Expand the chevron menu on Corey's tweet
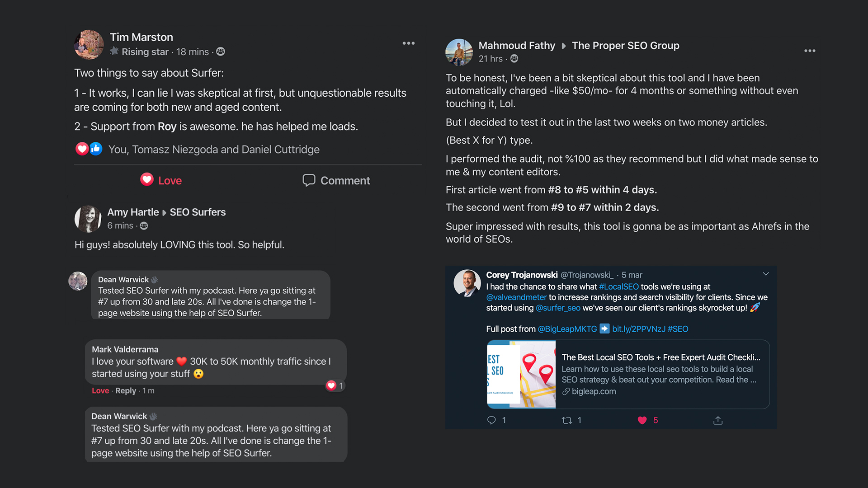Viewport: 868px width, 488px height. [766, 274]
